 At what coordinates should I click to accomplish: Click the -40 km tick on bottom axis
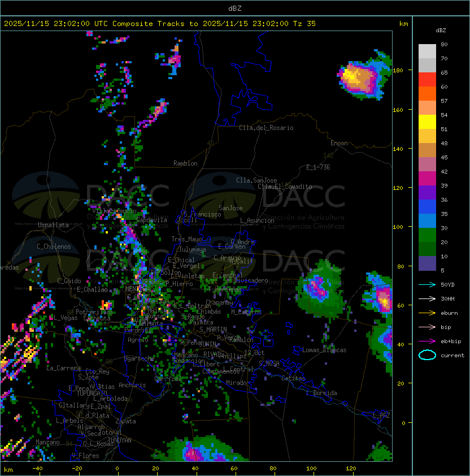tap(37, 469)
